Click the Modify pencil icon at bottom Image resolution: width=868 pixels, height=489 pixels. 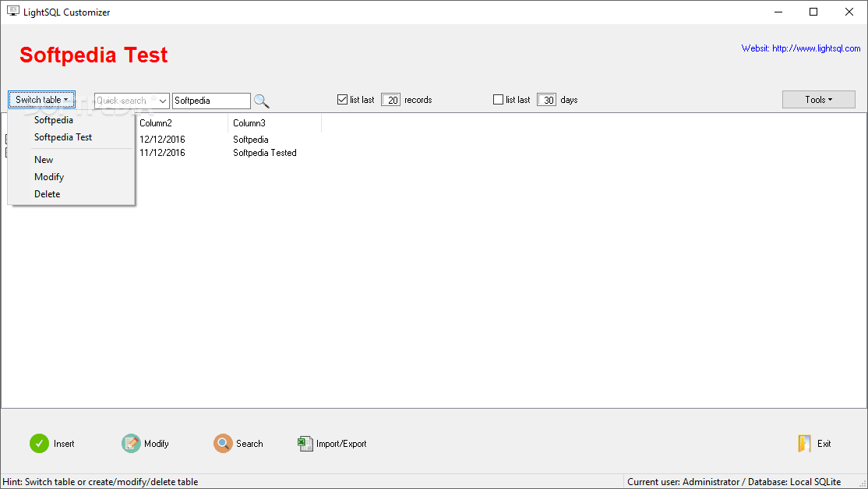tap(131, 444)
